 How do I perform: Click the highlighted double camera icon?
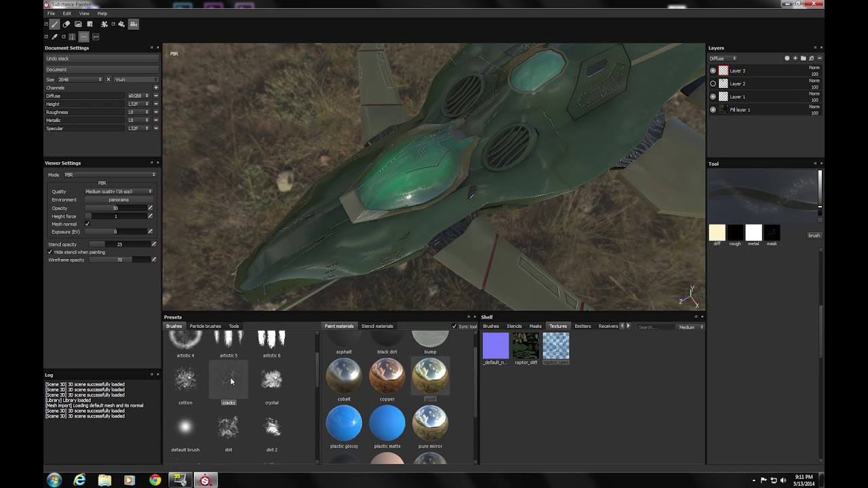[134, 24]
